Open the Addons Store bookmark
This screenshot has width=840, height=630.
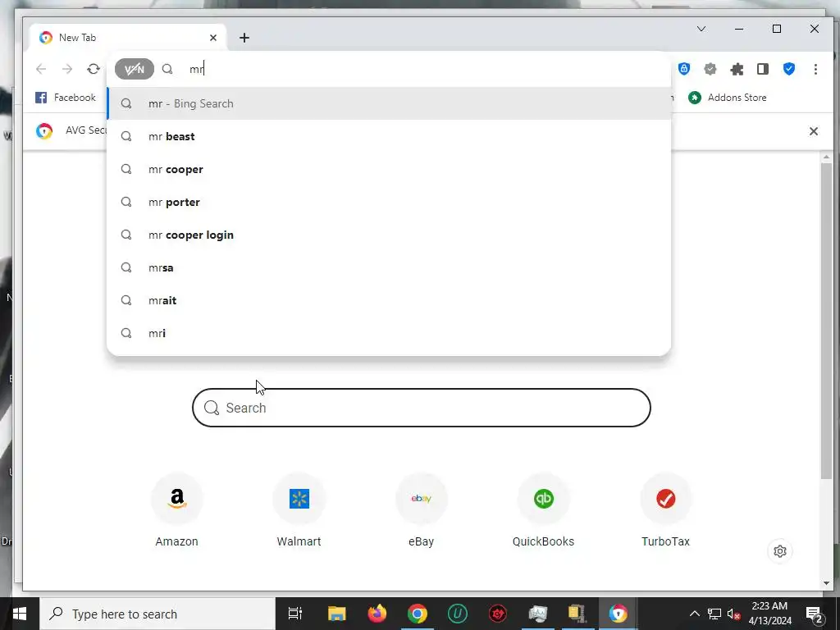728,98
